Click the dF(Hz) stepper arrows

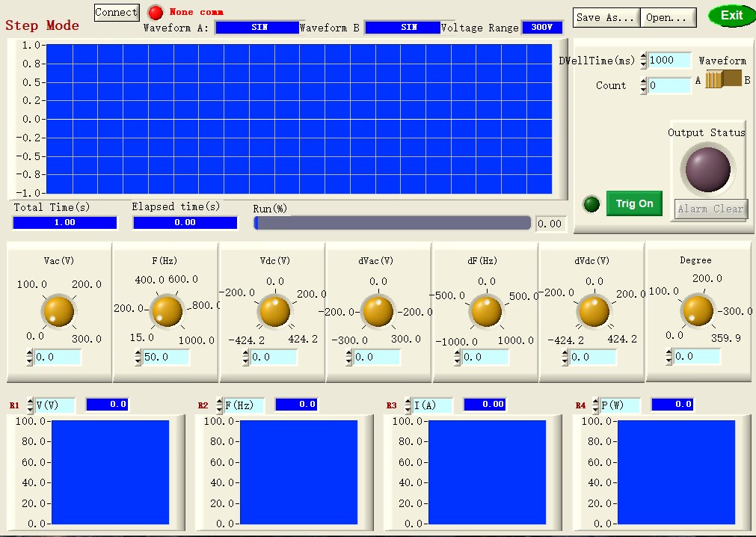(458, 358)
